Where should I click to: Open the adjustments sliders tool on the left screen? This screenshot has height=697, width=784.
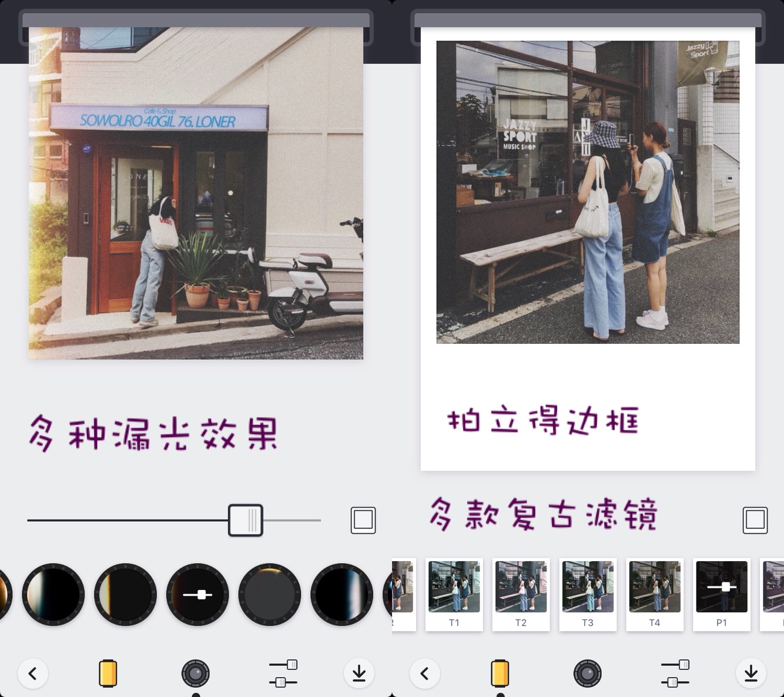pyautogui.click(x=283, y=673)
